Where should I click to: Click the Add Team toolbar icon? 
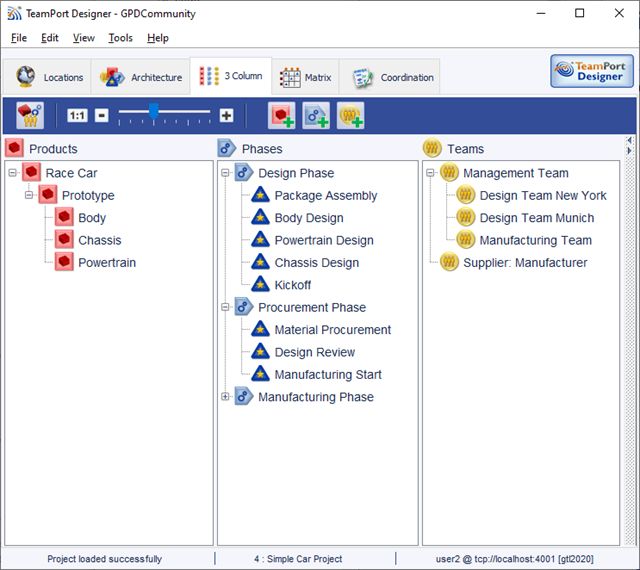click(351, 116)
